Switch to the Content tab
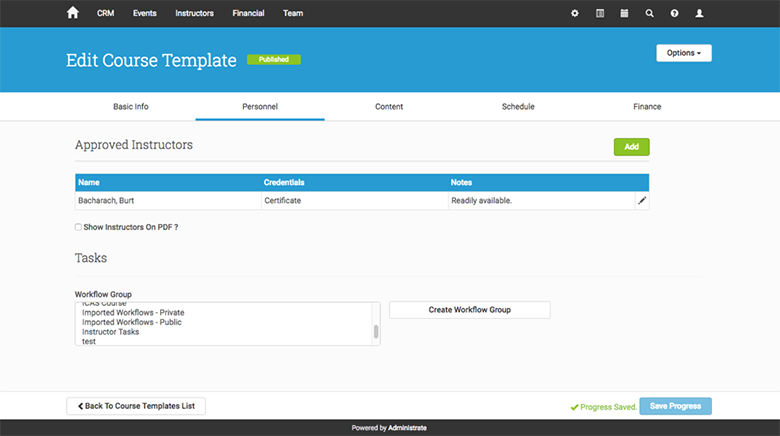 [x=389, y=107]
